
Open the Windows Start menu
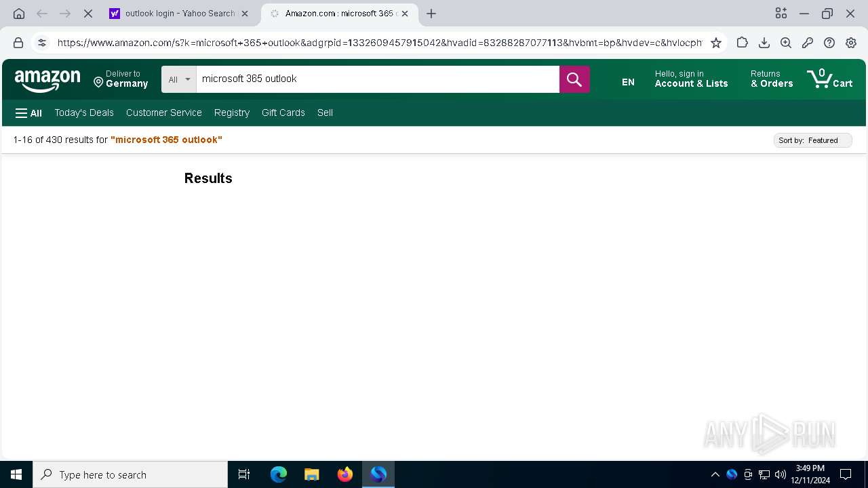point(16,474)
